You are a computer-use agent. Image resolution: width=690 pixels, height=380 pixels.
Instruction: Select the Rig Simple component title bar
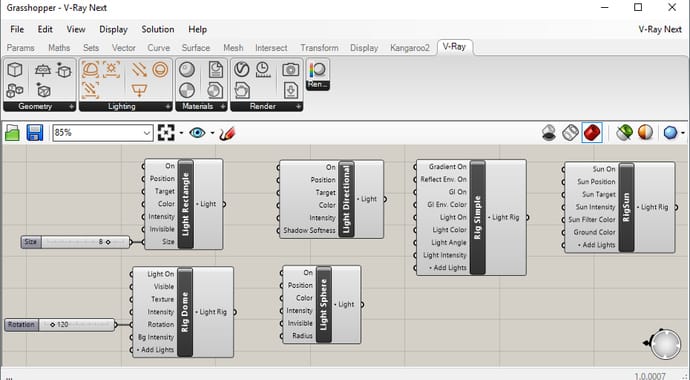click(477, 217)
